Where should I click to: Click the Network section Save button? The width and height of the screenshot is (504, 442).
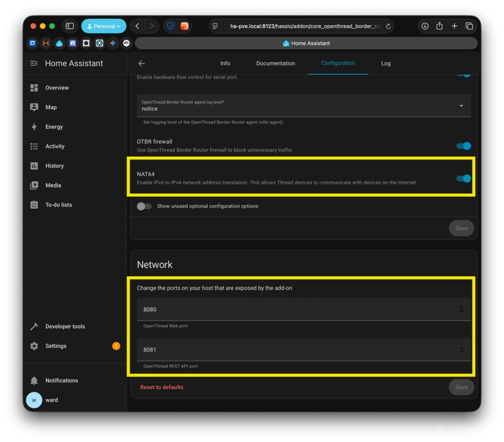click(x=461, y=387)
